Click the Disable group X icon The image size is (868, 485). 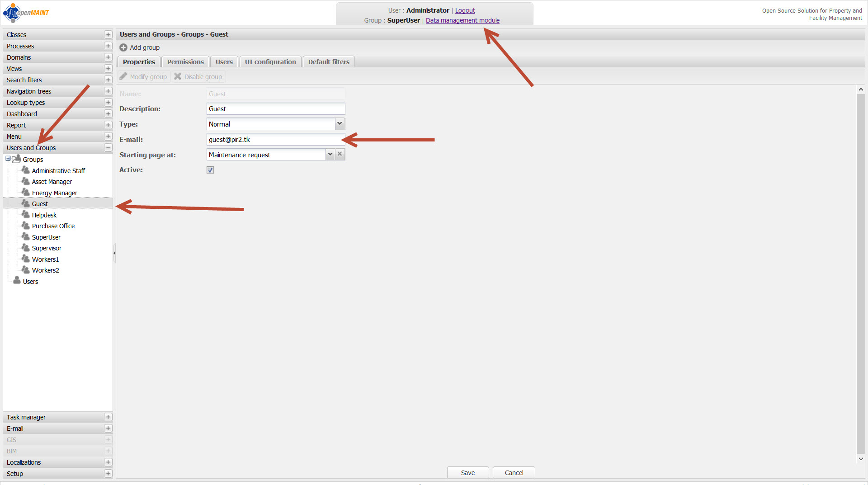point(178,77)
